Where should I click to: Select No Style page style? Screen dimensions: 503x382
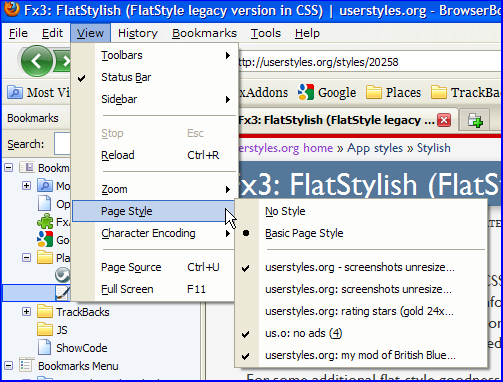tap(361, 211)
